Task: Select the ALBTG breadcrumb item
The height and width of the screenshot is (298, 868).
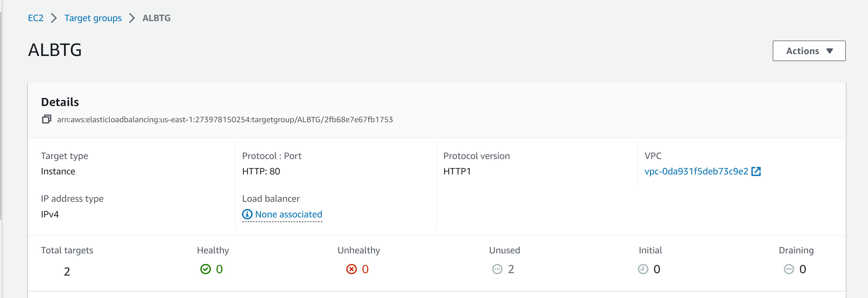Action: click(156, 18)
